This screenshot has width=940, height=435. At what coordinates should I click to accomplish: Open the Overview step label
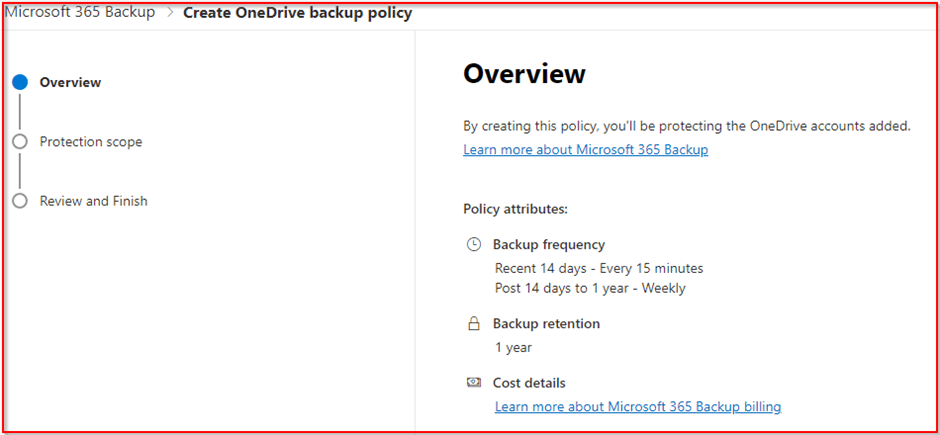tap(70, 83)
